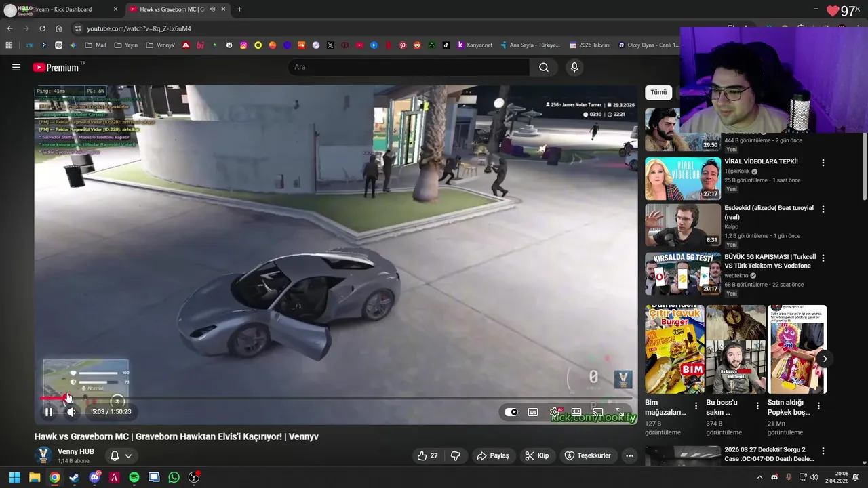Screen dimensions: 868x488
Task: Pause the playing video
Action: [x=49, y=411]
